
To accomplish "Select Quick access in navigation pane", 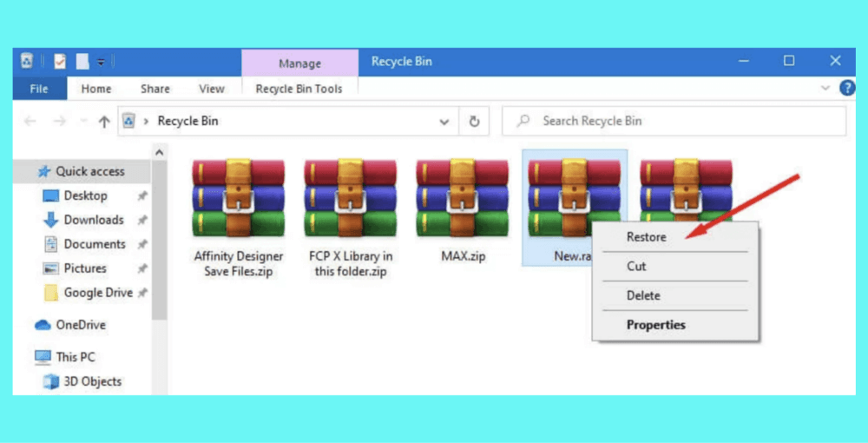I will point(82,172).
